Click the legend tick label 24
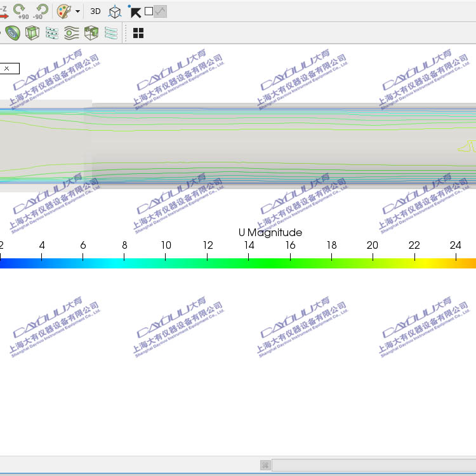The image size is (476, 476). pyautogui.click(x=456, y=245)
